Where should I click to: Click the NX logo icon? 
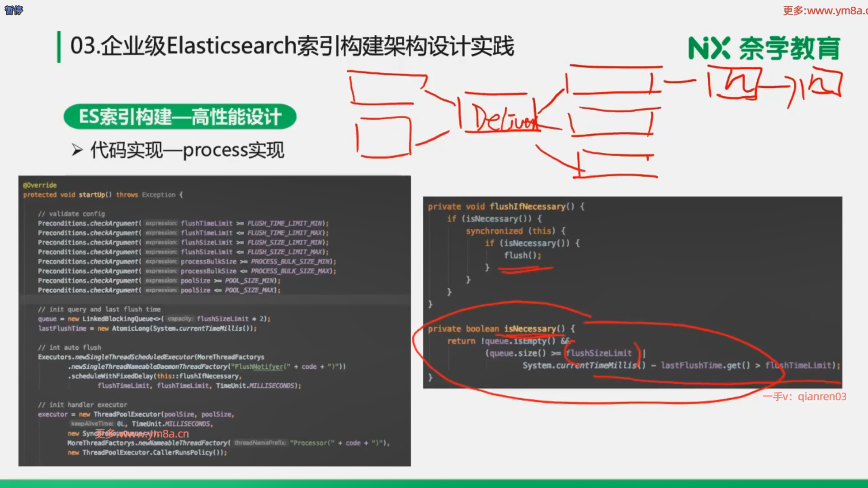[x=708, y=48]
